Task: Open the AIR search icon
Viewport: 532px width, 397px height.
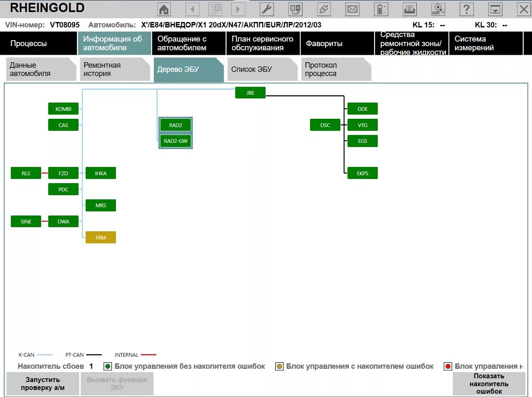Action: 438,9
